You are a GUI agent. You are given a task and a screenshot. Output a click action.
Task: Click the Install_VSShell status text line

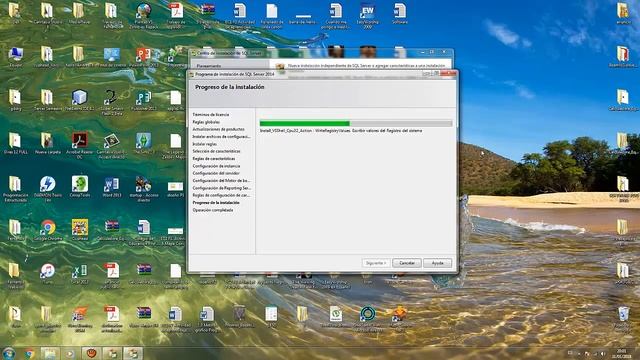(341, 131)
